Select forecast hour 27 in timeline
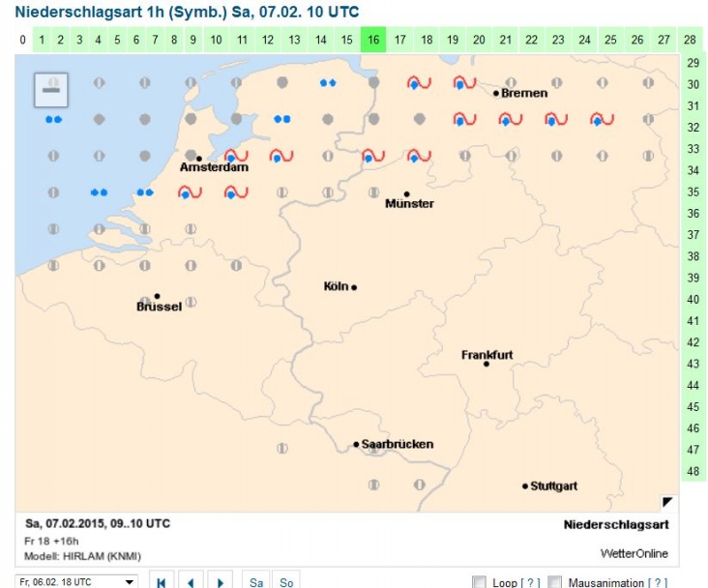 tap(664, 40)
